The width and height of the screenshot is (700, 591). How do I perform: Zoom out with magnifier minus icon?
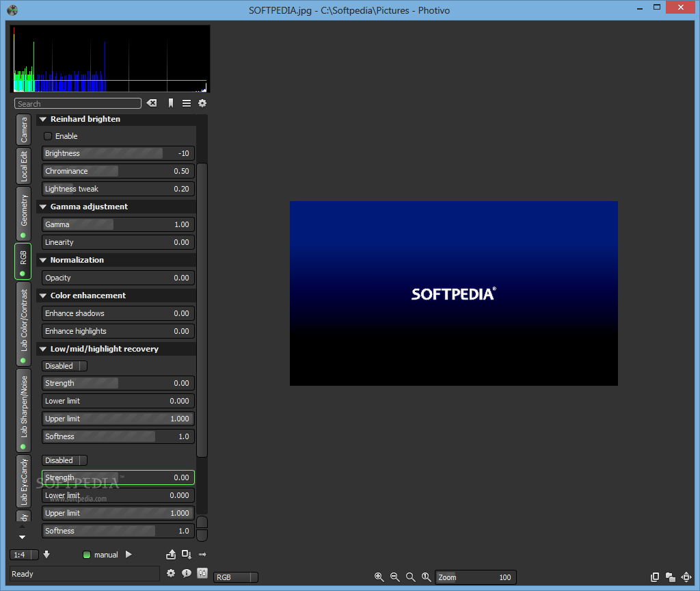394,577
